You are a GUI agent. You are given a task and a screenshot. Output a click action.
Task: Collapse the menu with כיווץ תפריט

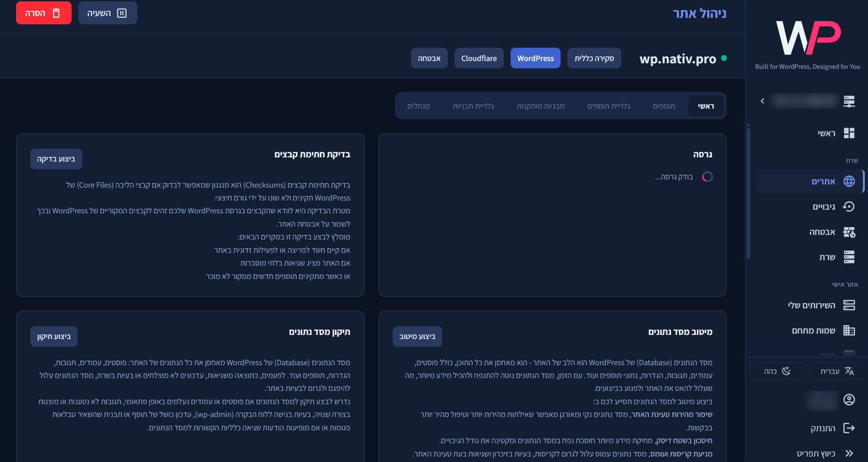point(825,453)
